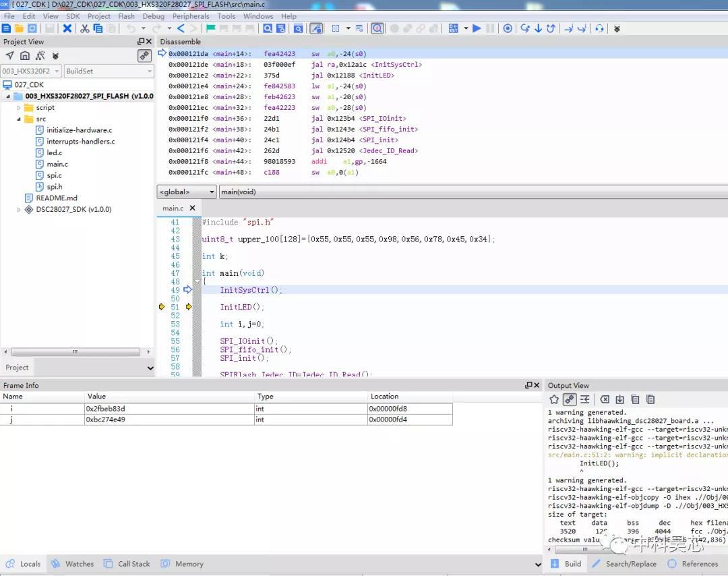
Task: Click the blue X delete icon in toolbar
Action: 67,28
